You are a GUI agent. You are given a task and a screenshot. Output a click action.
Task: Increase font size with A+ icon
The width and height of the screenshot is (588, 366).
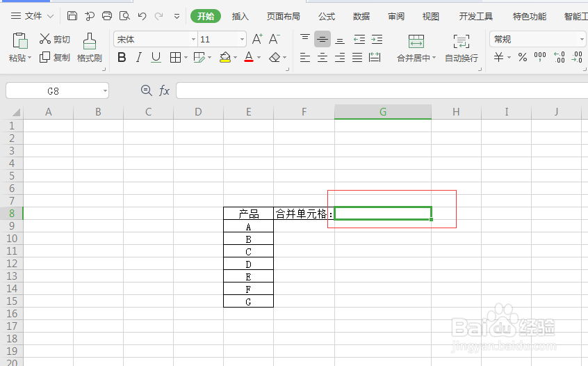point(257,39)
